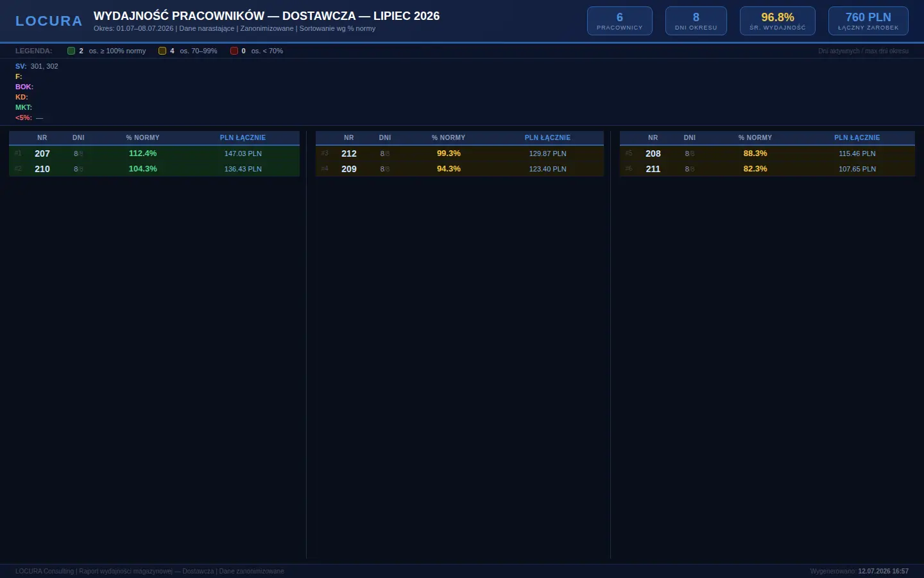Open the 8 Dni okresu stat card
Image resolution: width=924 pixels, height=578 pixels.
click(x=696, y=21)
